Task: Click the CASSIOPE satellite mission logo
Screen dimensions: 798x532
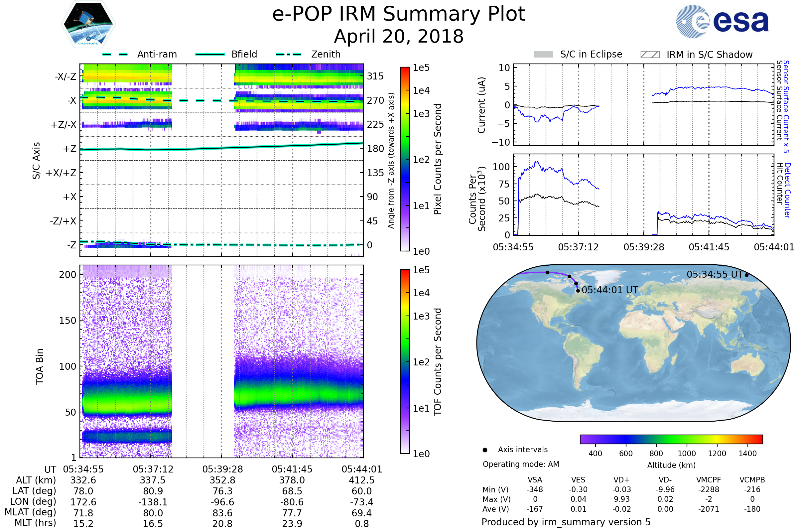Action: (x=88, y=24)
